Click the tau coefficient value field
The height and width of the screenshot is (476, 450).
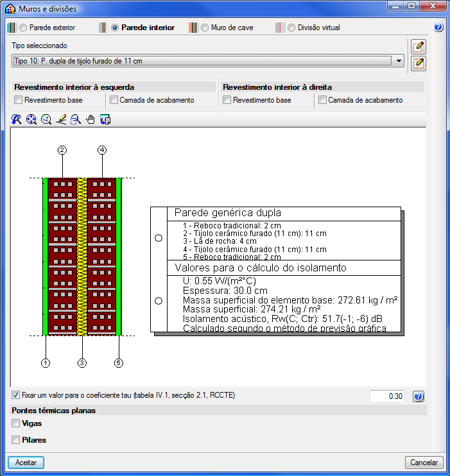point(387,396)
